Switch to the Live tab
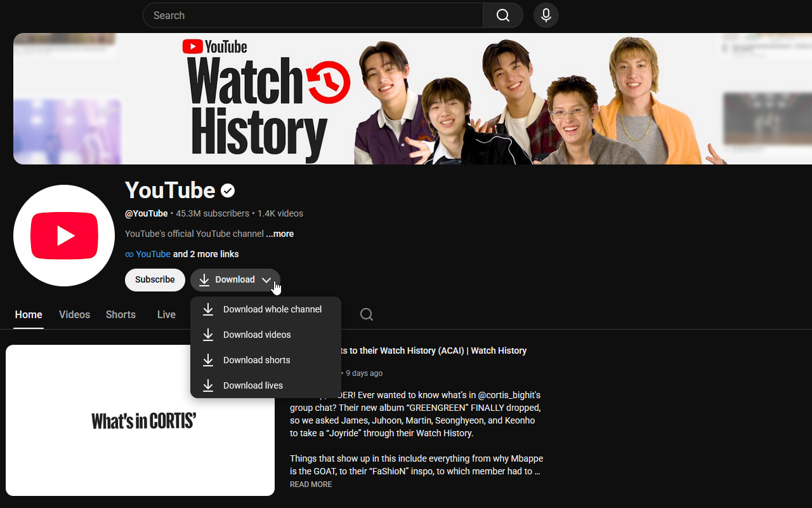The image size is (812, 508). pos(166,314)
